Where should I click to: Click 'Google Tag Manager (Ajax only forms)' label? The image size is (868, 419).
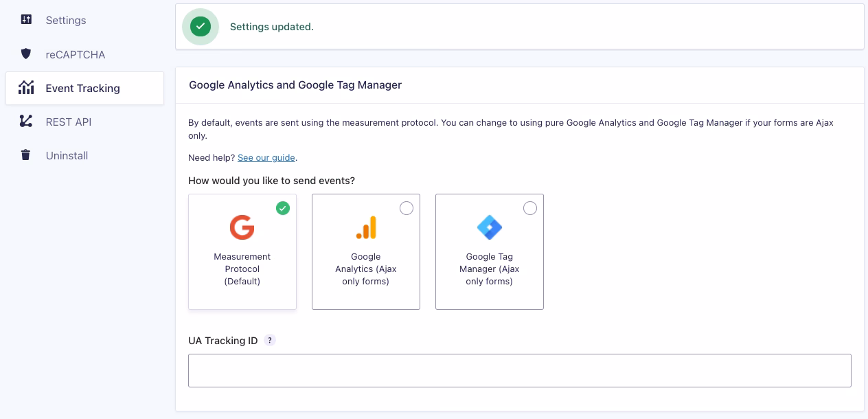tap(490, 269)
